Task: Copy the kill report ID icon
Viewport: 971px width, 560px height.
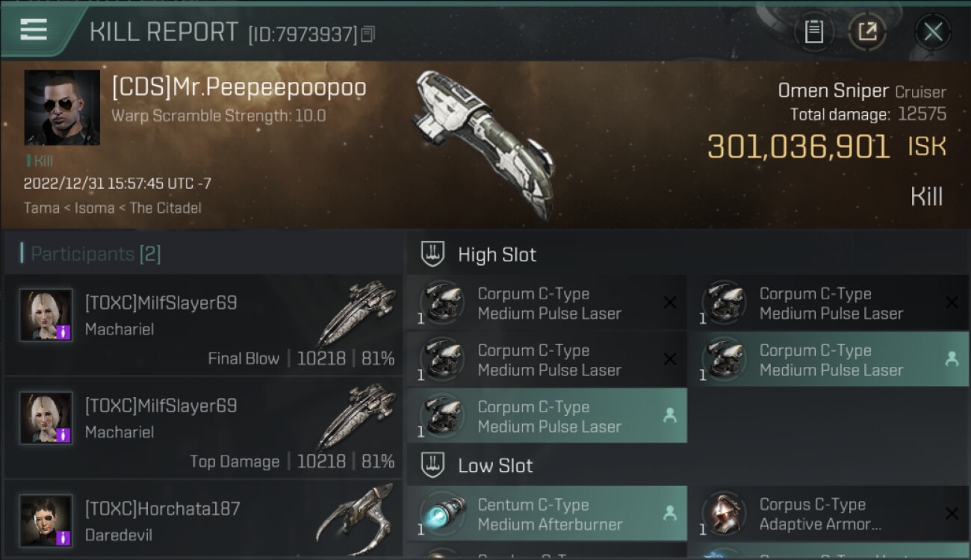Action: click(367, 34)
